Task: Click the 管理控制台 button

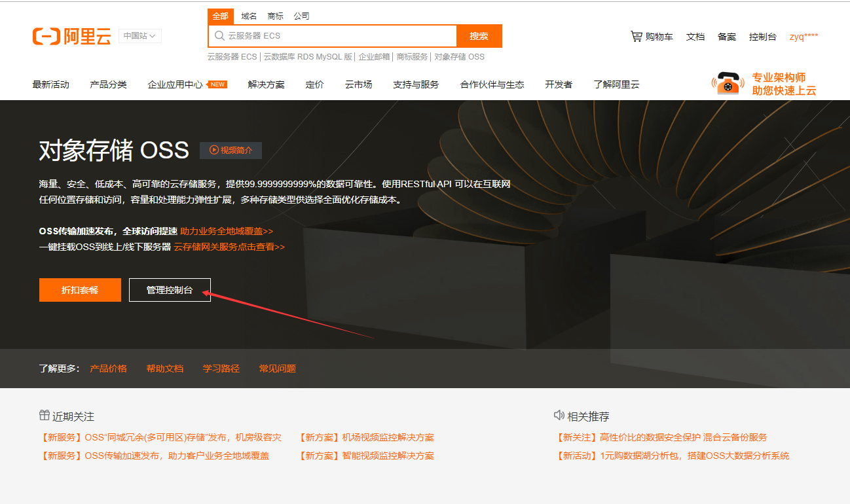Action: pyautogui.click(x=170, y=290)
